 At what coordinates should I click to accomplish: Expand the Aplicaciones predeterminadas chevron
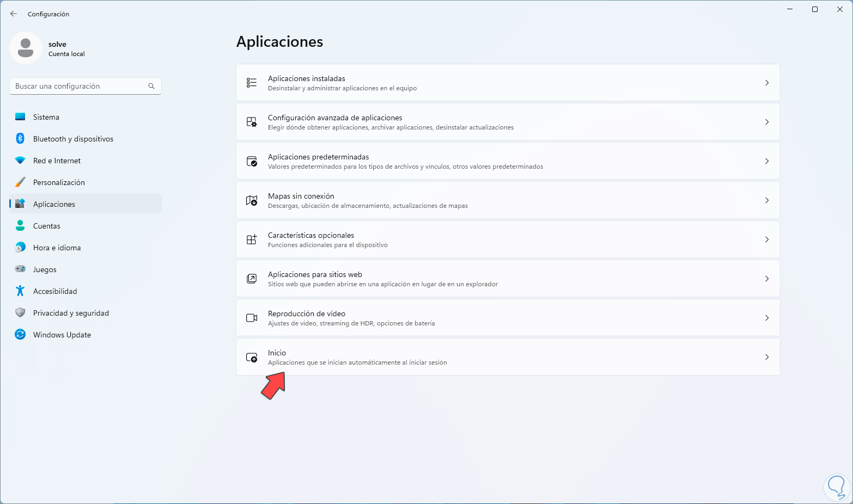click(766, 161)
